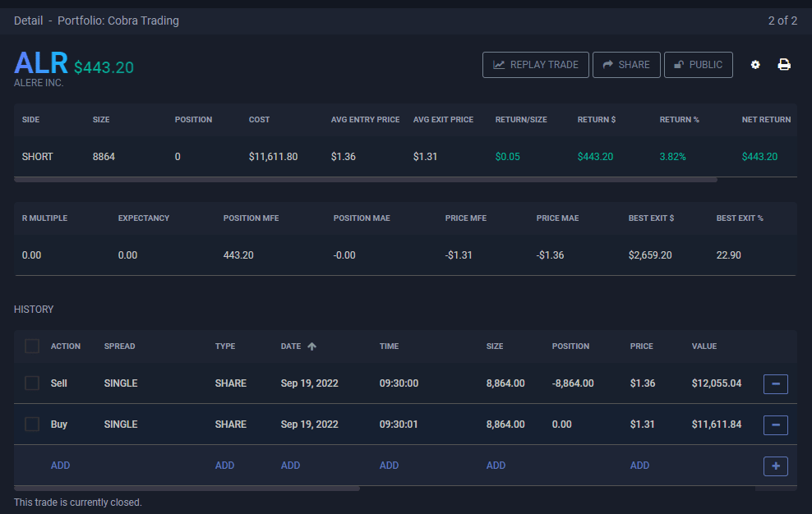This screenshot has height=514, width=812.
Task: Sort by Date column arrow
Action: [x=311, y=346]
